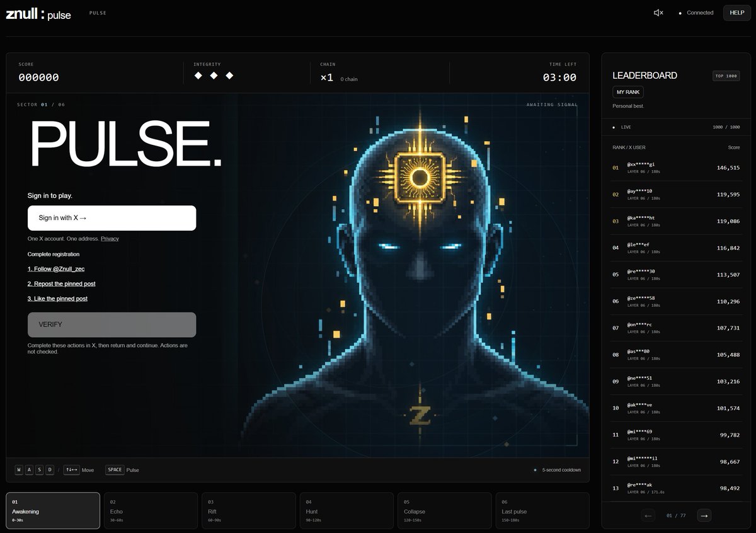This screenshot has height=533, width=756.
Task: Select the 03 Rift sector tab
Action: pyautogui.click(x=248, y=510)
